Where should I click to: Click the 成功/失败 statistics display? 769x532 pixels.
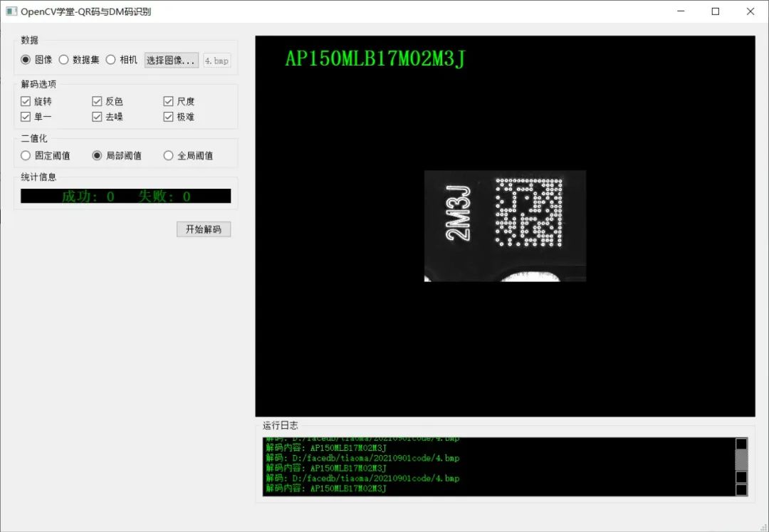click(125, 195)
